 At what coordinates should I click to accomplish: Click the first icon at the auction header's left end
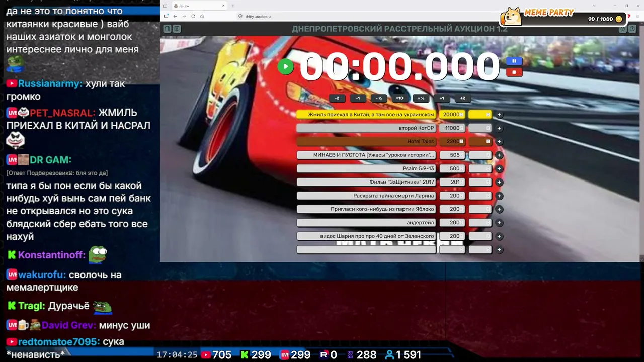click(x=167, y=29)
